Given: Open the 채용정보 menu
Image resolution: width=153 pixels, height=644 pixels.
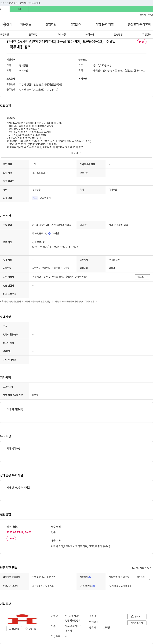Looking at the screenshot, I should coord(26,24).
